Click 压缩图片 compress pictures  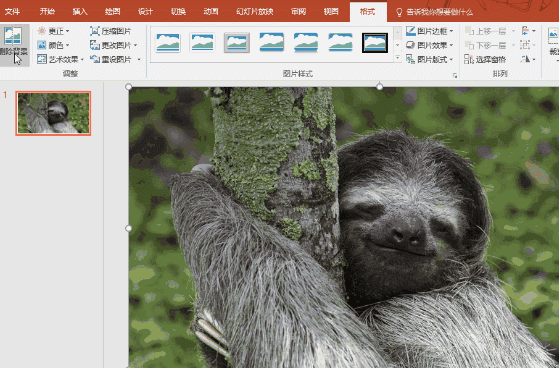pos(111,31)
